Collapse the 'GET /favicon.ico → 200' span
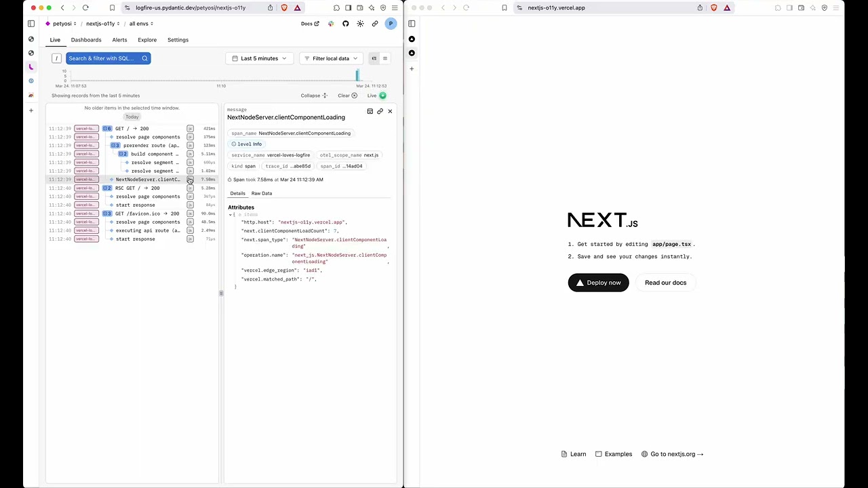The height and width of the screenshot is (488, 868). [107, 213]
